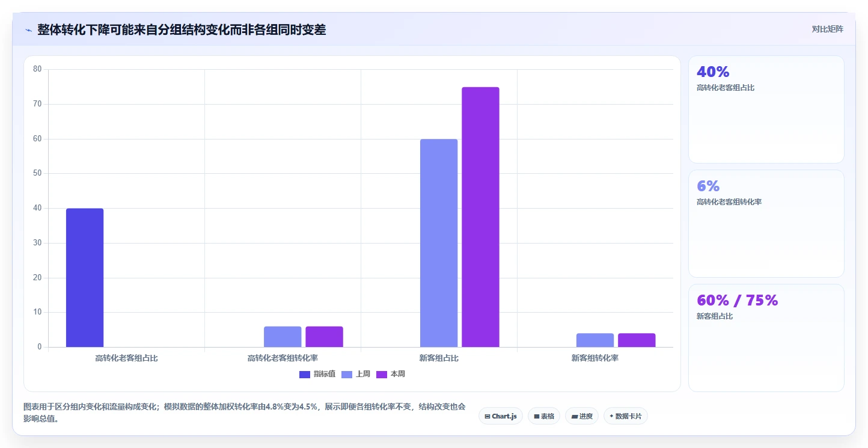
Task: Toggle the 本周 legend item
Action: [391, 374]
